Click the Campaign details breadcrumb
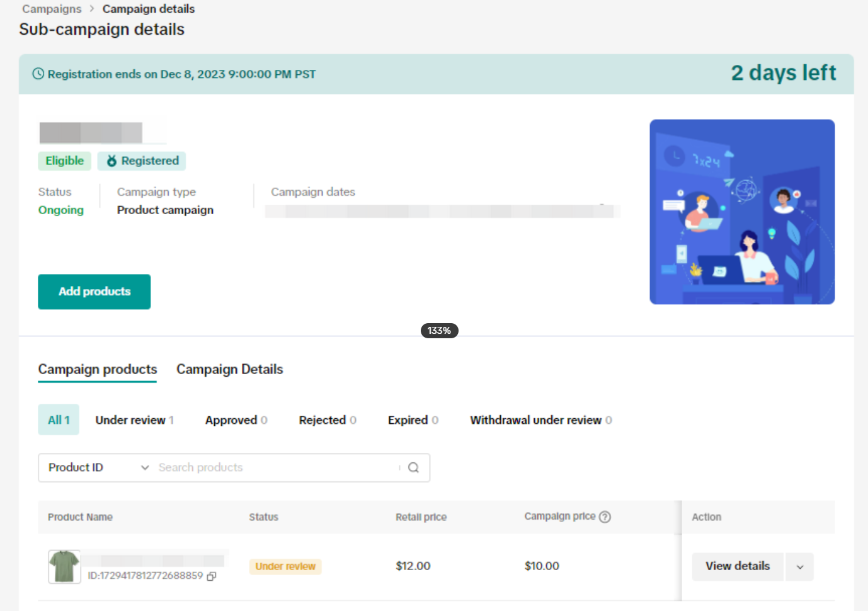 click(x=149, y=9)
